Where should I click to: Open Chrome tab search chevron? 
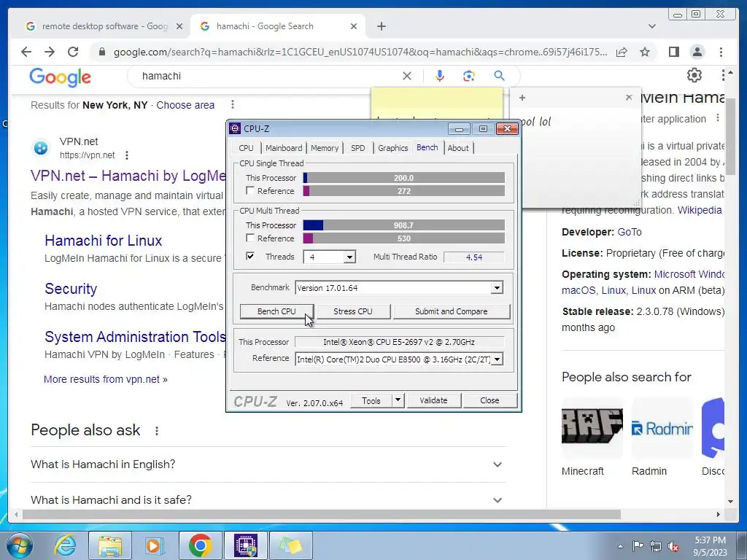[652, 26]
